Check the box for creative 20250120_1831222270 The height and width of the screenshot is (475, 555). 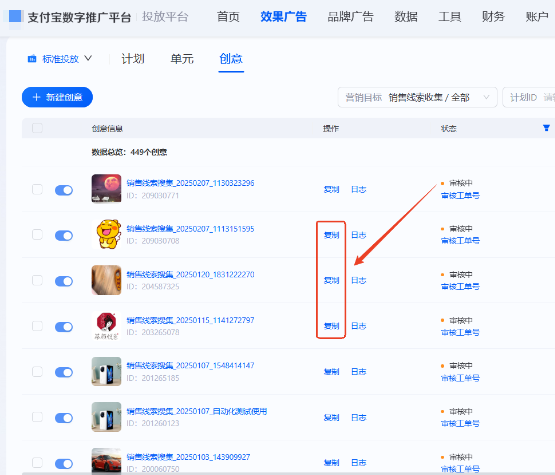click(37, 280)
